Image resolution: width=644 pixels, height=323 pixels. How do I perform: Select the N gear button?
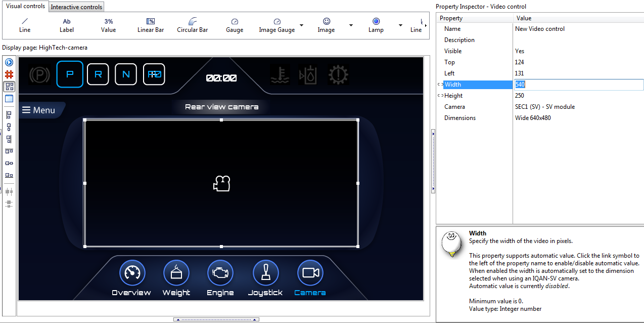point(126,74)
